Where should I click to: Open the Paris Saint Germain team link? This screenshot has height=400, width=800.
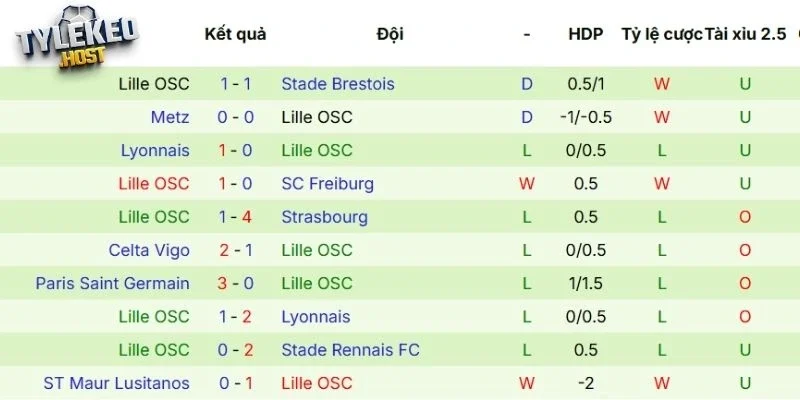(x=112, y=283)
